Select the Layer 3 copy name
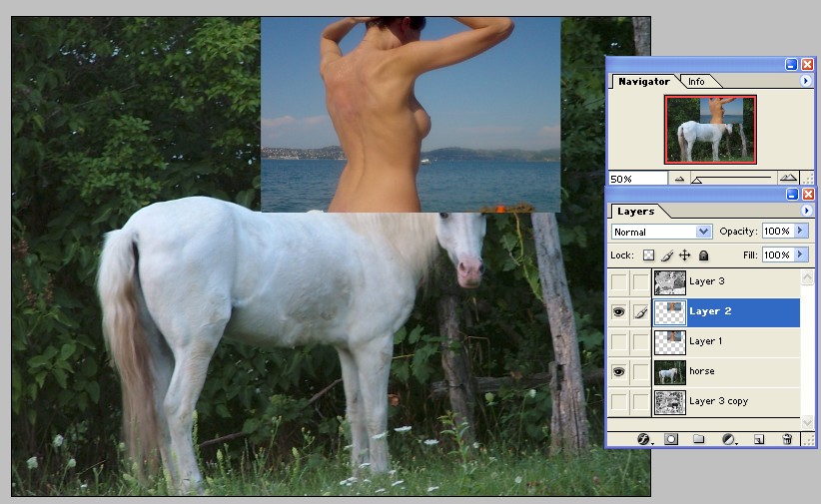 718,401
